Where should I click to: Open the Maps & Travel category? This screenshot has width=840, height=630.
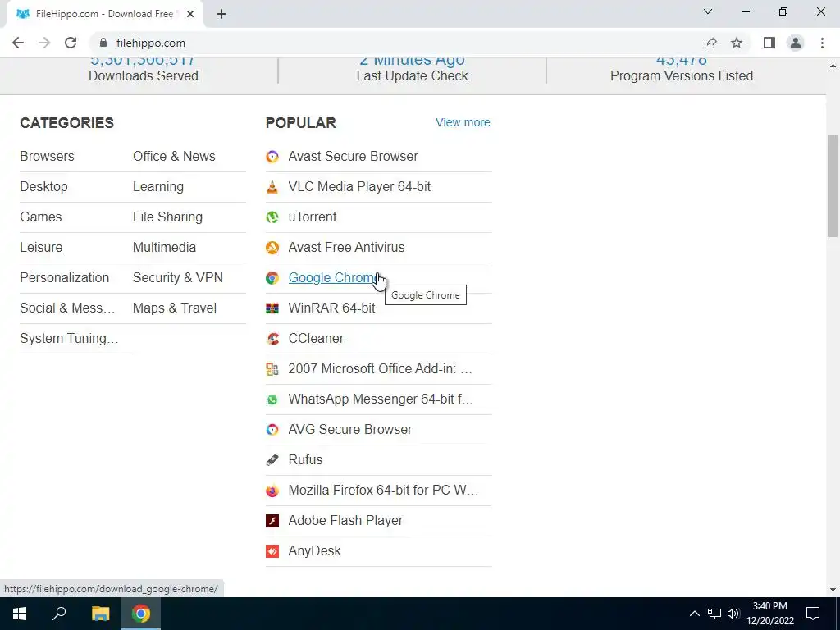tap(175, 308)
